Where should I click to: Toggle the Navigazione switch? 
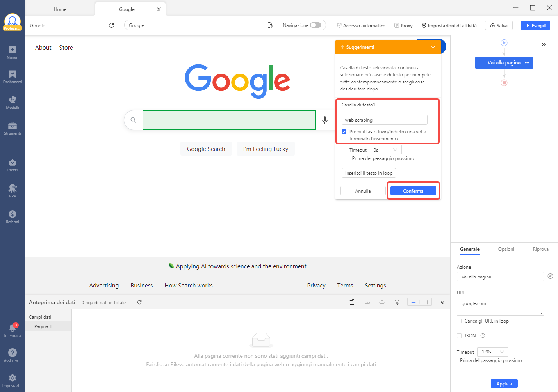click(316, 25)
